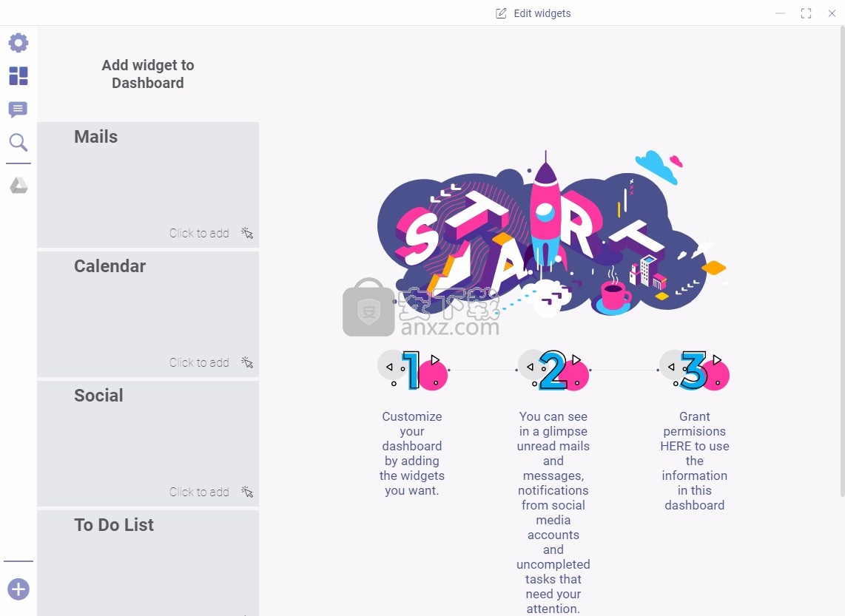
Task: Open the chat messages icon
Action: [18, 109]
